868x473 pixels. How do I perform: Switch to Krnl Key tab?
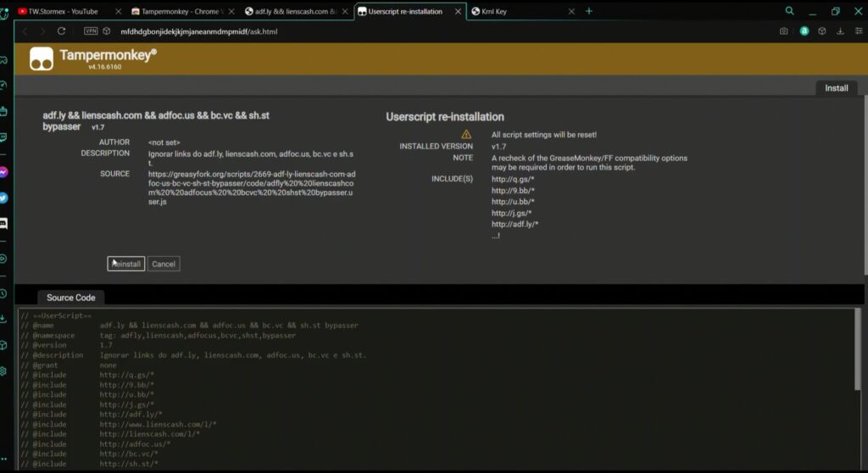tap(522, 11)
